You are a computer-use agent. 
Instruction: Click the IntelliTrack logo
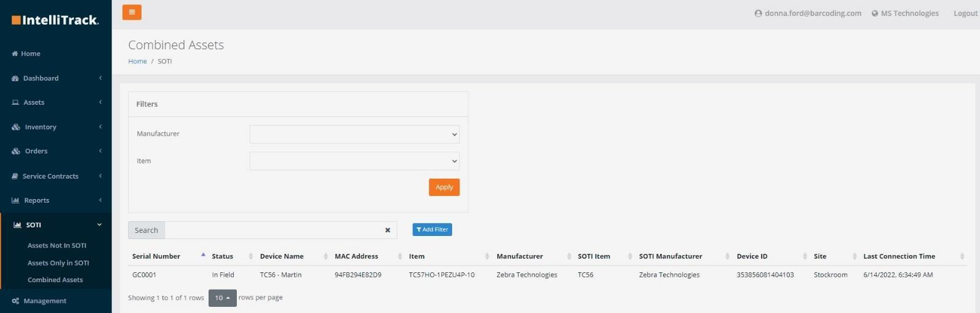pyautogui.click(x=55, y=20)
